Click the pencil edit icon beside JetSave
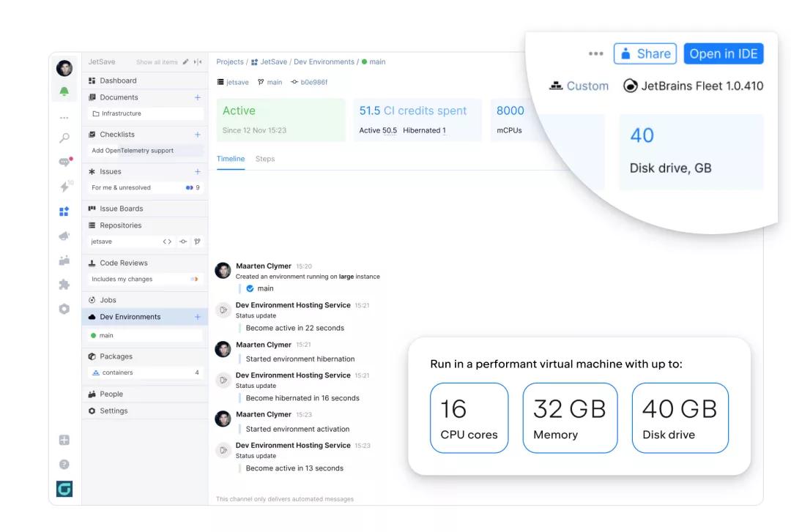 pos(185,62)
